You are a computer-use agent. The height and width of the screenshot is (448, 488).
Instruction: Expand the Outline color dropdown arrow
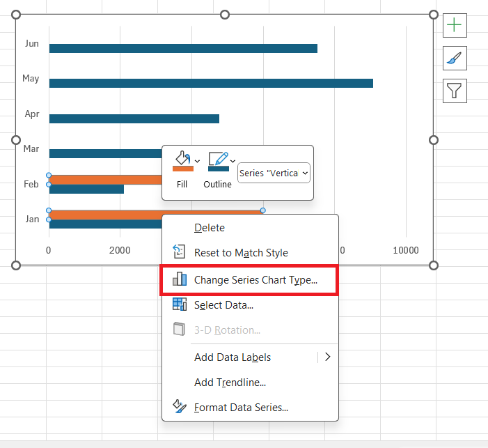(233, 161)
